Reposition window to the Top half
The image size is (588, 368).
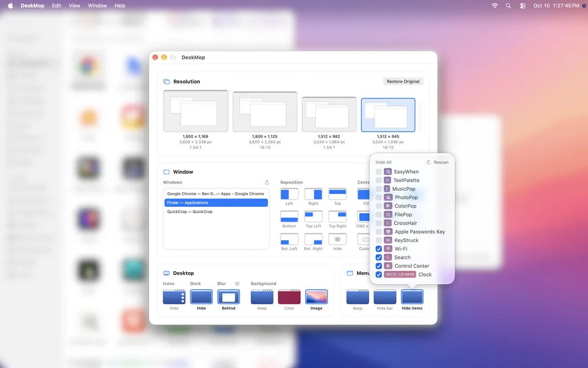pos(337,194)
